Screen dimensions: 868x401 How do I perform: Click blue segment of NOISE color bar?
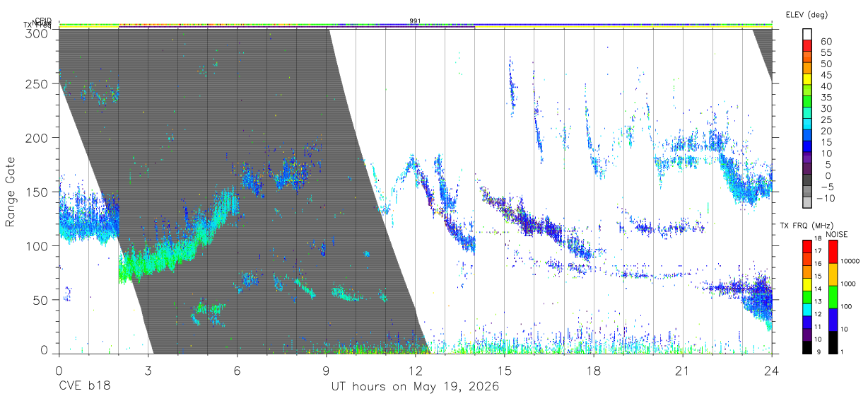pyautogui.click(x=833, y=320)
